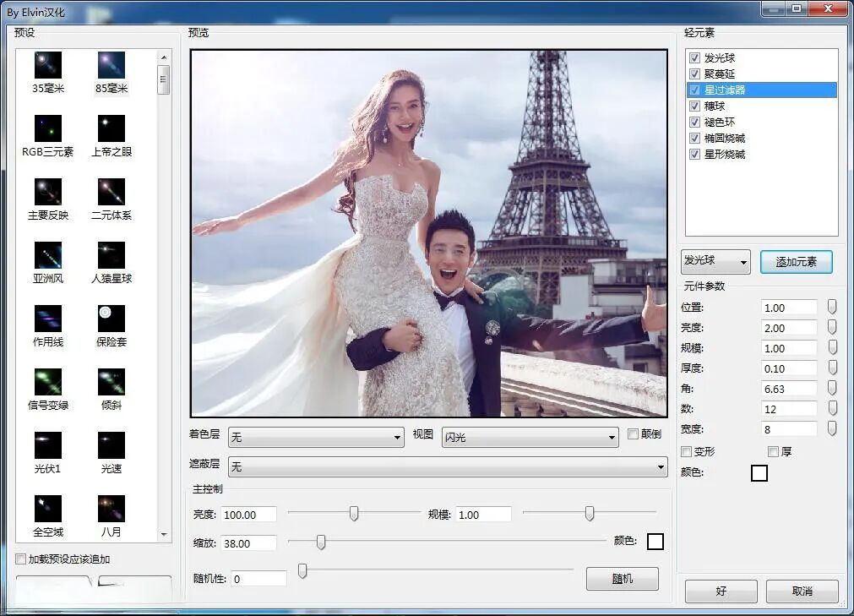Viewport: 854px width, 616px height.
Task: Click the 添加元素 button
Action: [796, 262]
